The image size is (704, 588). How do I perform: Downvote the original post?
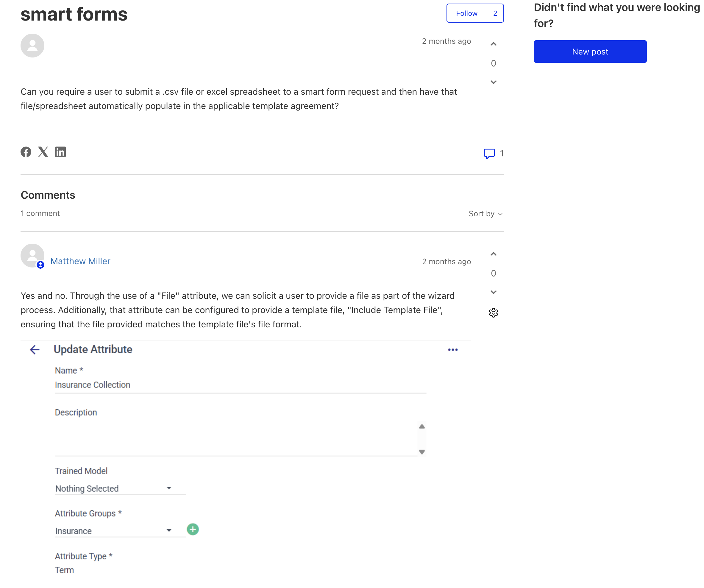point(493,82)
